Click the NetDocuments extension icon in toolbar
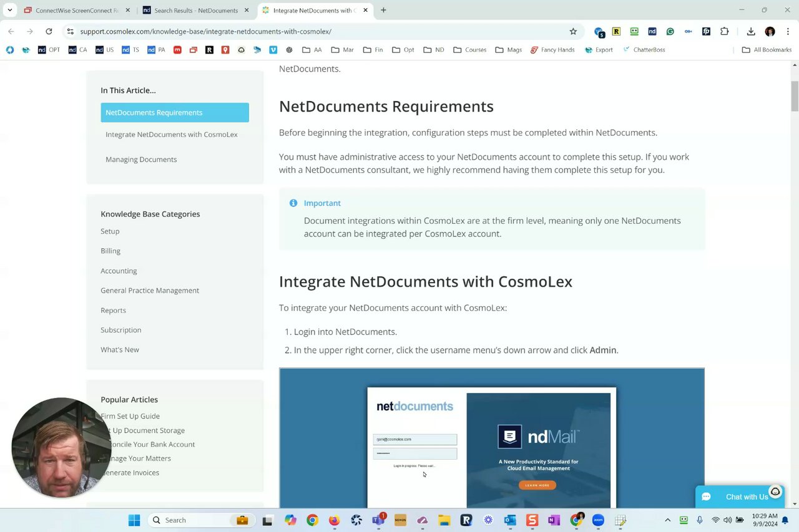799x532 pixels. tap(652, 31)
